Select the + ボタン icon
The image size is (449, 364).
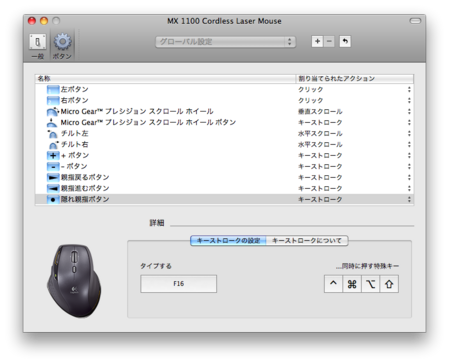[53, 155]
